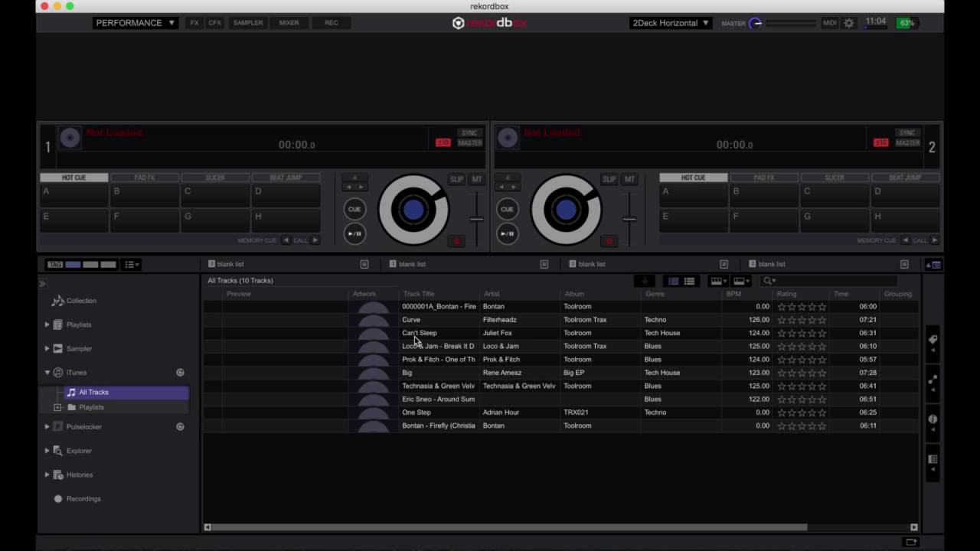Toggle the sub-browser window icon

tap(933, 265)
